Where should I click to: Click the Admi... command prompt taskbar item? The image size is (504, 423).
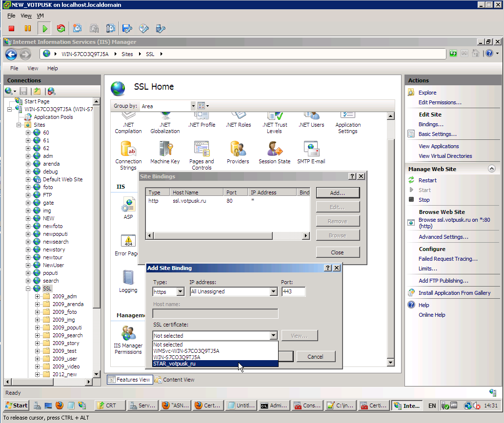275,405
